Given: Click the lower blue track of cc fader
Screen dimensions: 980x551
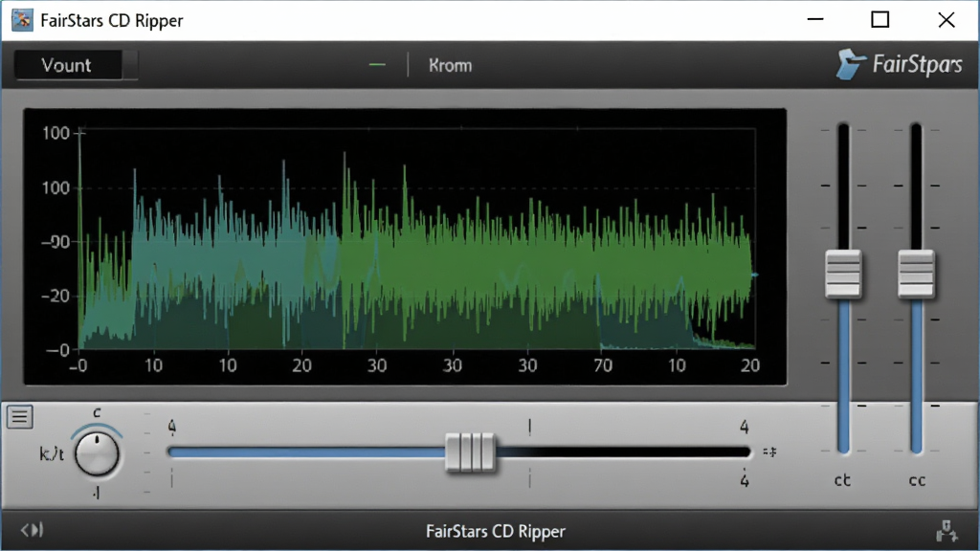Looking at the screenshot, I should (x=916, y=375).
